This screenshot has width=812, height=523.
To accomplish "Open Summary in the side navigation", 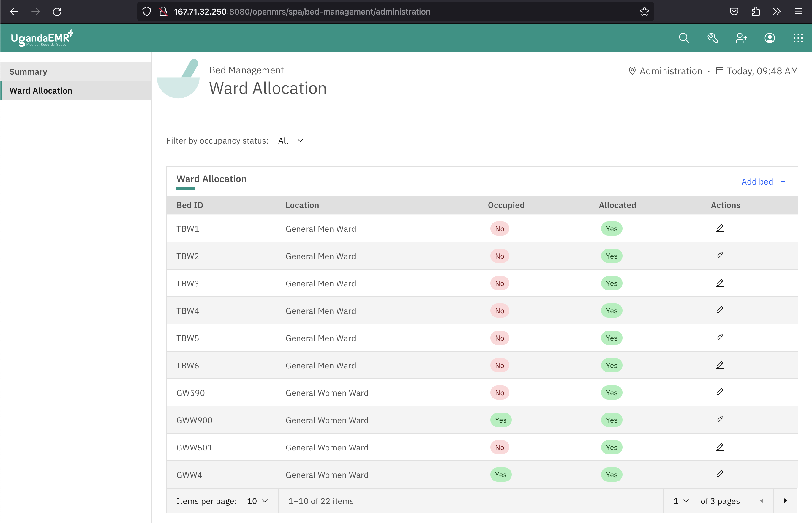I will tap(76, 71).
